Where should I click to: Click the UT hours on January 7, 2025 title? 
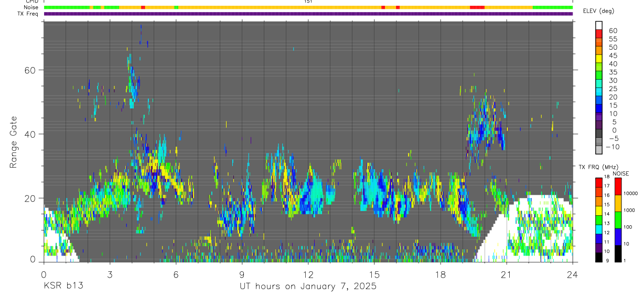coord(308,286)
